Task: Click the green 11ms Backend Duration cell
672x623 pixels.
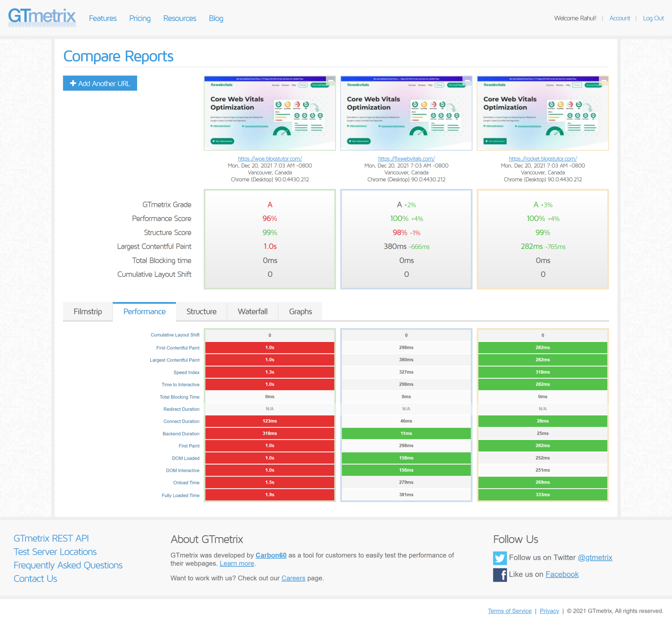Action: click(x=406, y=434)
